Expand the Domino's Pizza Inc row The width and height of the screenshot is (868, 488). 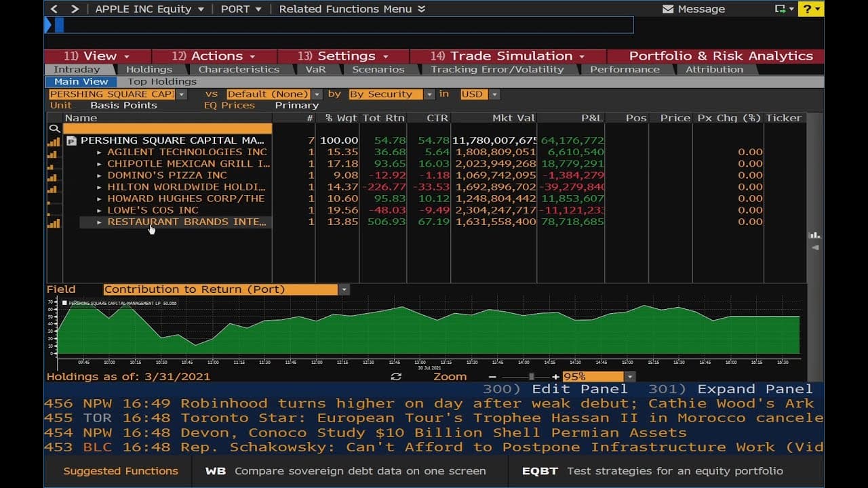point(99,176)
